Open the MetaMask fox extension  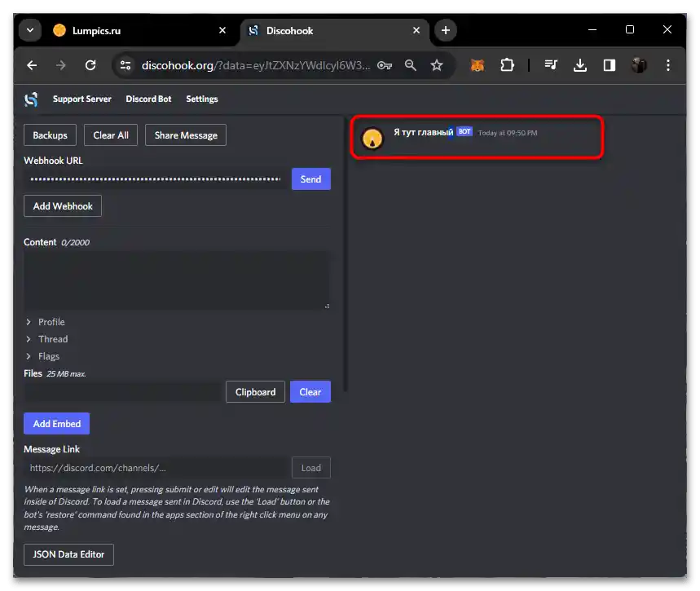[478, 66]
